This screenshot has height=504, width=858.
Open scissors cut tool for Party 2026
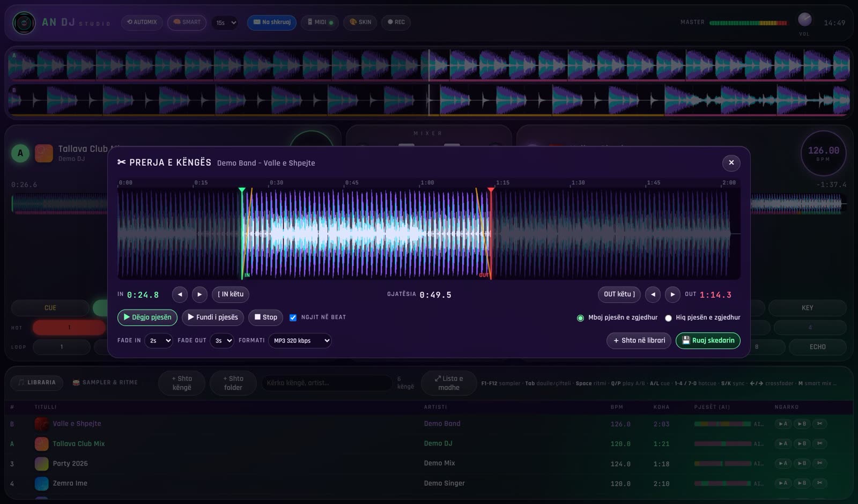coord(819,463)
